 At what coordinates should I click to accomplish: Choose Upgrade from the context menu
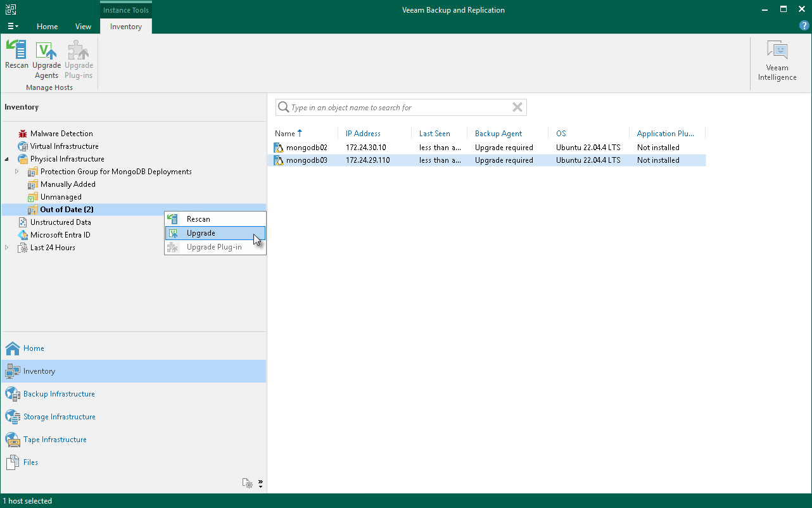point(201,233)
